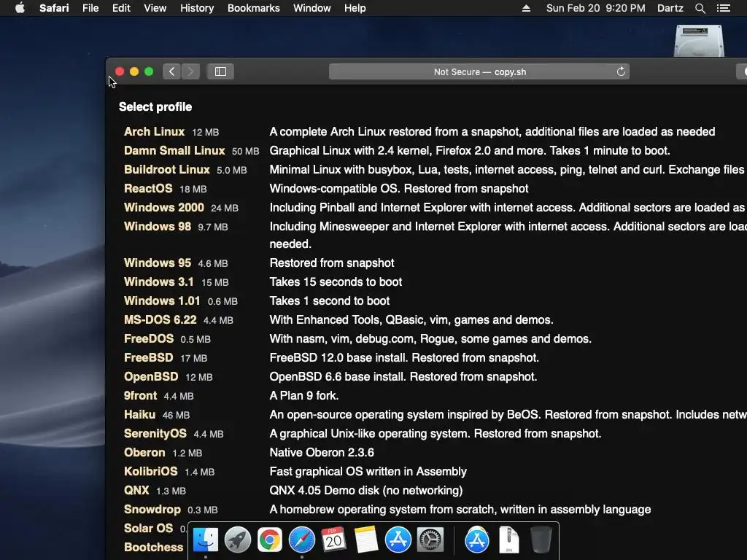The width and height of the screenshot is (747, 560).
Task: Open the History menu
Action: coord(197,8)
